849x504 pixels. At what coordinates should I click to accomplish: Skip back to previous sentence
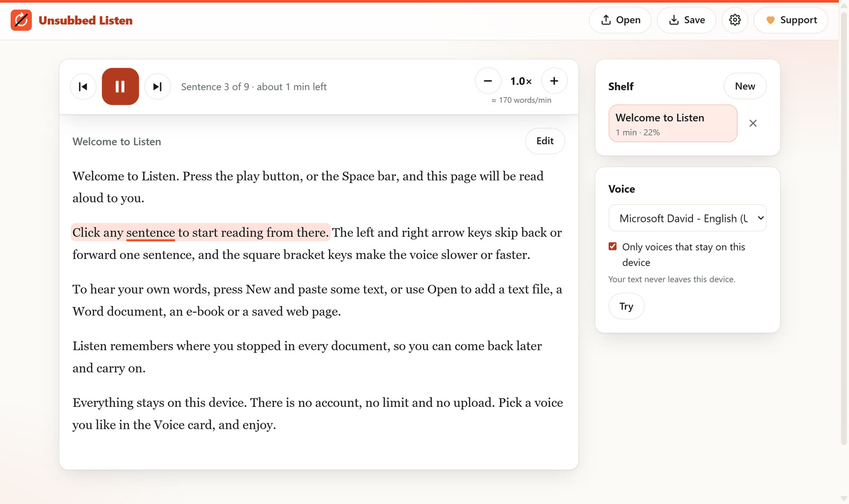click(83, 86)
